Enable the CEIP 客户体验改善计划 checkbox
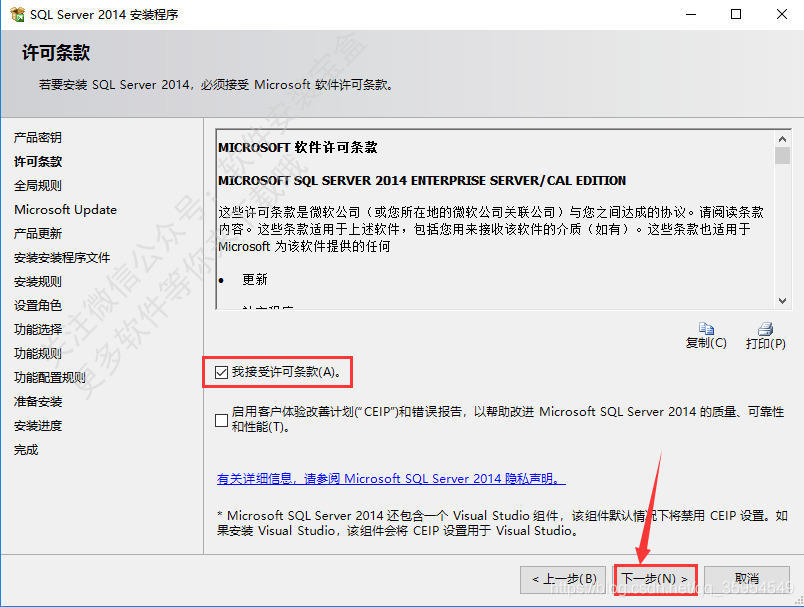 coord(222,420)
